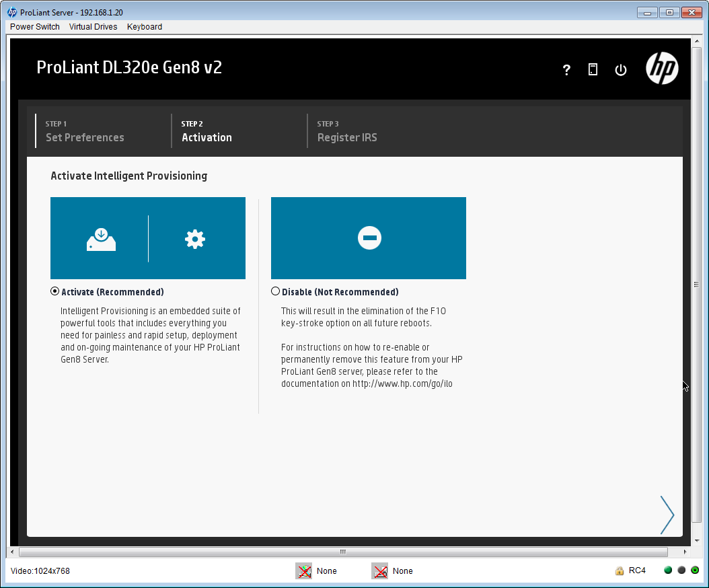Image resolution: width=709 pixels, height=588 pixels.
Task: Click second None label in status bar
Action: (403, 571)
